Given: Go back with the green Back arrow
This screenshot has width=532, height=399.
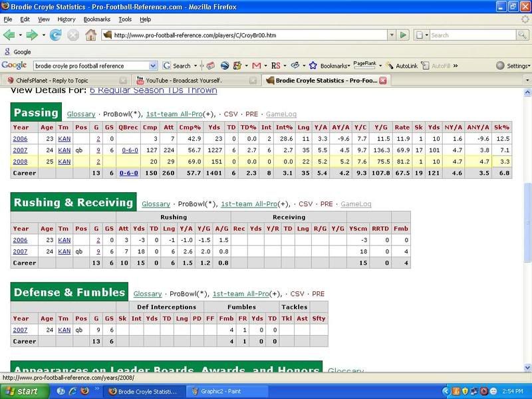Looking at the screenshot, I should click(9, 35).
